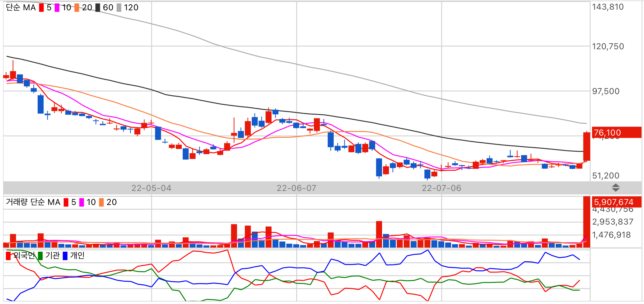The height and width of the screenshot is (304, 644).
Task: Click the 22-05-04 date label
Action: point(151,188)
